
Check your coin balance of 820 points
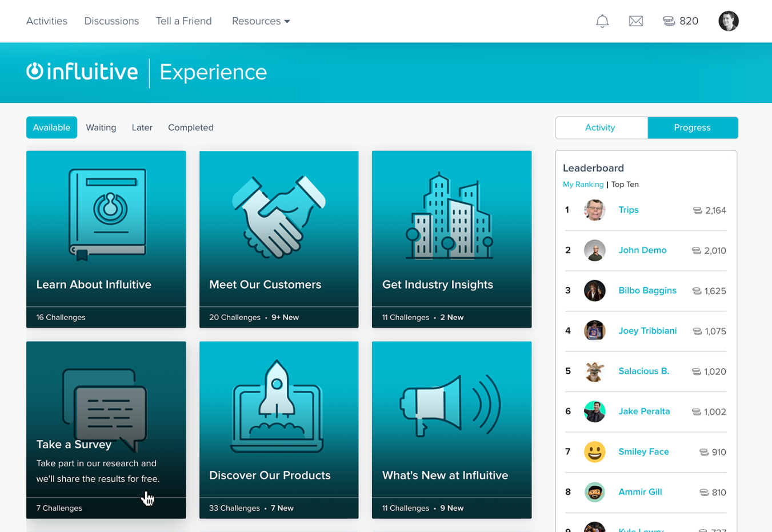(x=680, y=21)
